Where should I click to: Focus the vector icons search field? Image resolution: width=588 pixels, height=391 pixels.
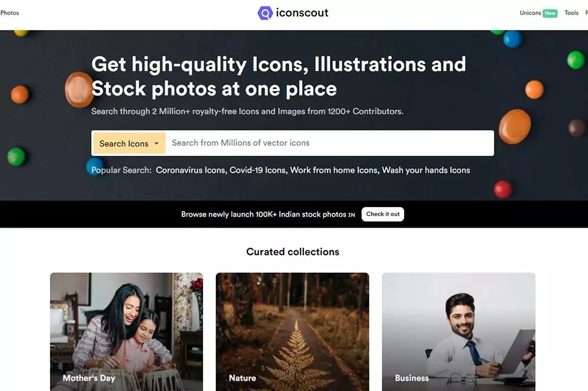tap(330, 143)
